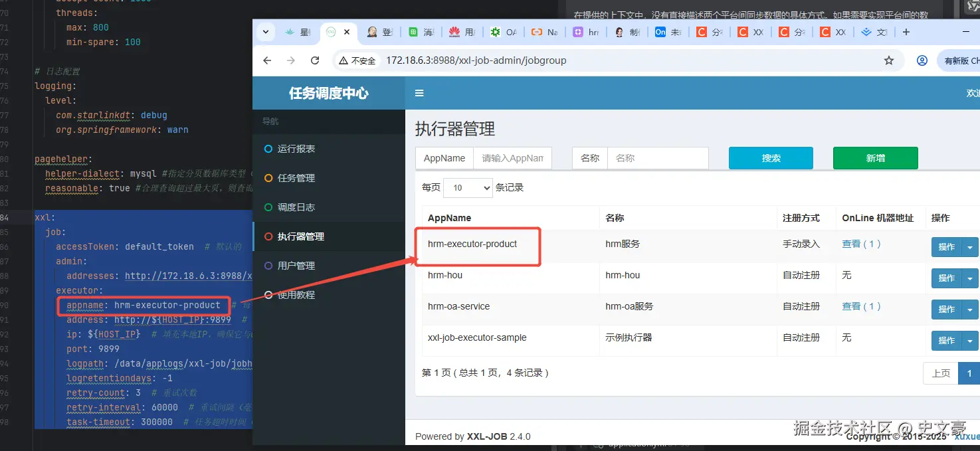Click the blue 搜索 button
980x451 pixels.
point(771,158)
